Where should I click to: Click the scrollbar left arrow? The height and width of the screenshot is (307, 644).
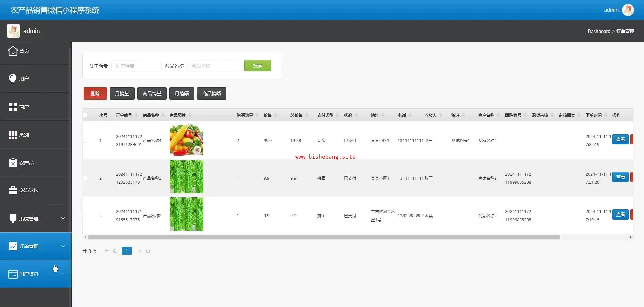coord(85,237)
